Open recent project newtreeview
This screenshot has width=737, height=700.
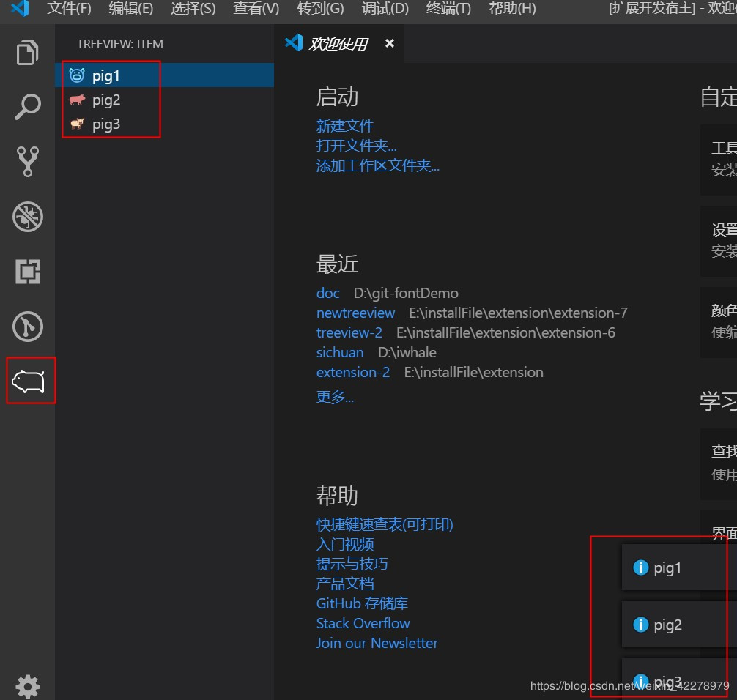tap(355, 313)
